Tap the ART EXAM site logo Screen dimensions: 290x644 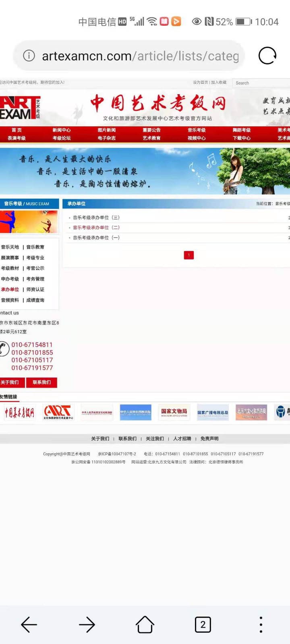point(20,107)
